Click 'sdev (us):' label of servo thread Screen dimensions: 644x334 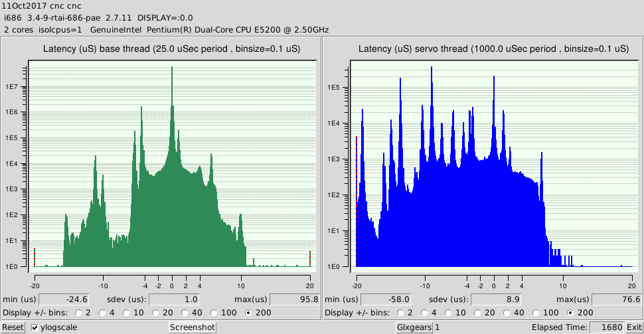point(449,299)
